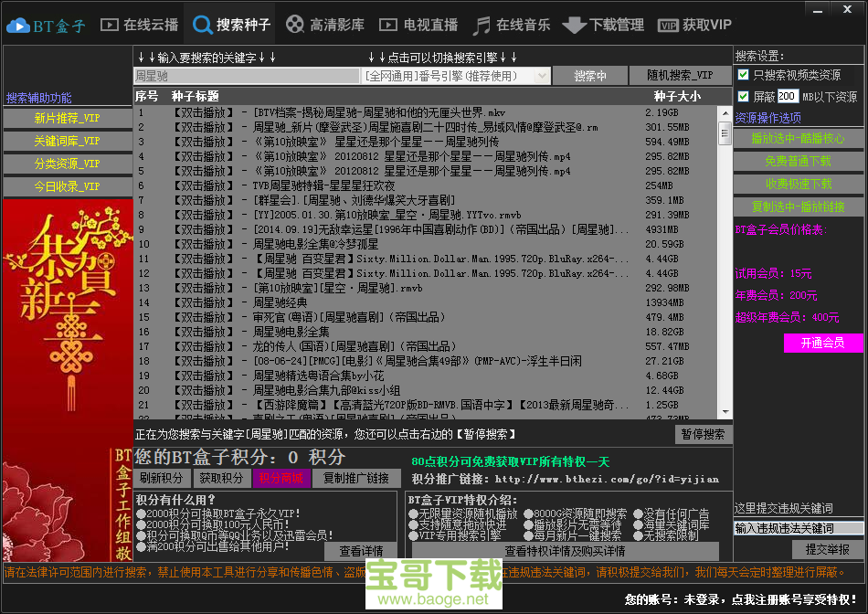Click the 未登录 account registration link
Viewport: 868px width, 614px height.
pyautogui.click(x=740, y=599)
